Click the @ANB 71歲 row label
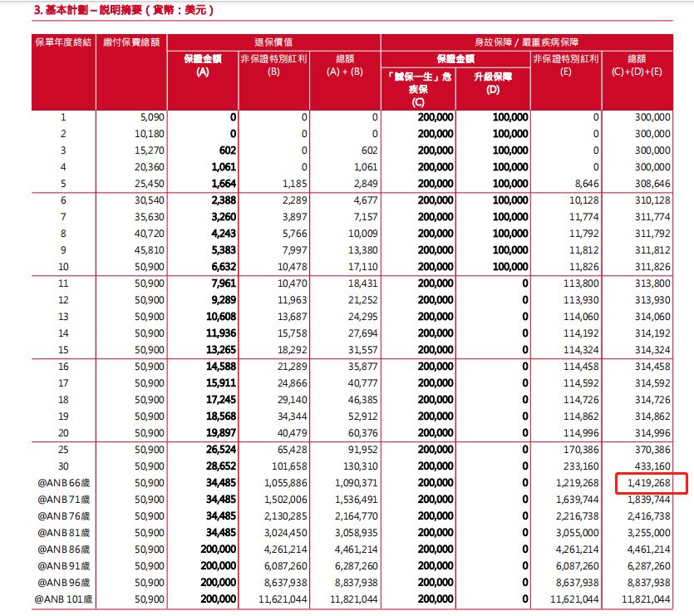Screen dimensions: 694x616 point(64,499)
